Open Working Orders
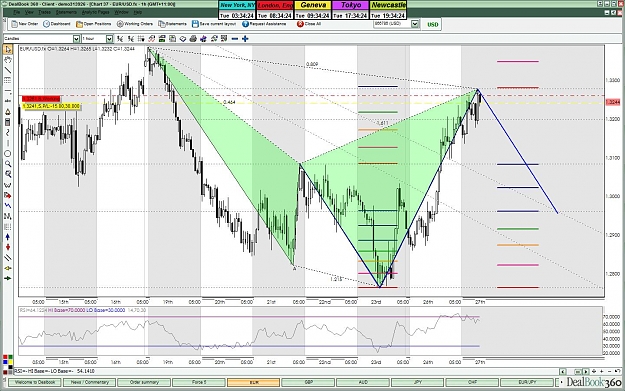 [x=135, y=24]
